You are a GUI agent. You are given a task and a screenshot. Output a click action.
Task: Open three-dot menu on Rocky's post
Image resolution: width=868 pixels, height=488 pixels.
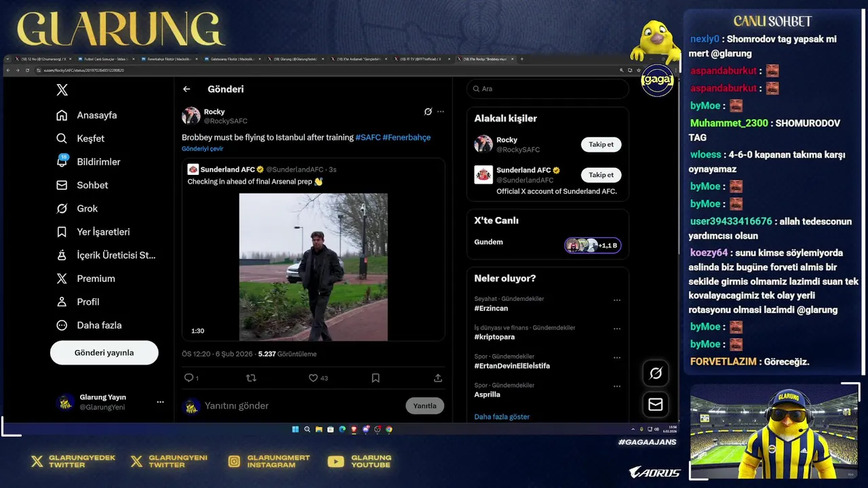441,111
